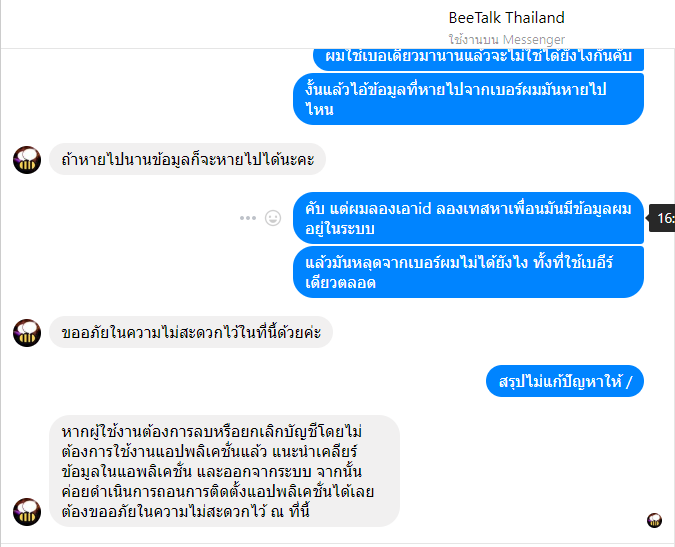Click the partially visible top blue message bubble

point(478,59)
